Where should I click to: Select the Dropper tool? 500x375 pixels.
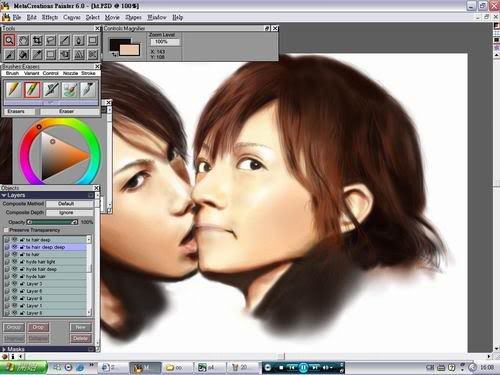click(x=37, y=54)
